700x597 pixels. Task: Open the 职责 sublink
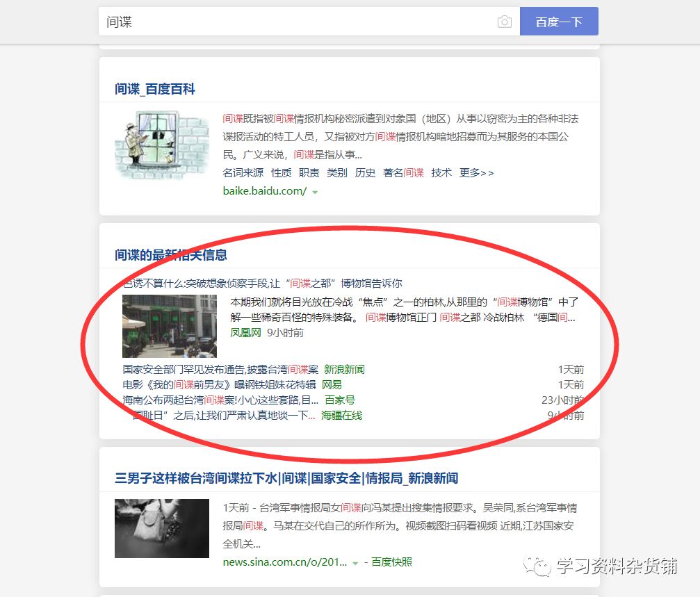click(x=309, y=172)
